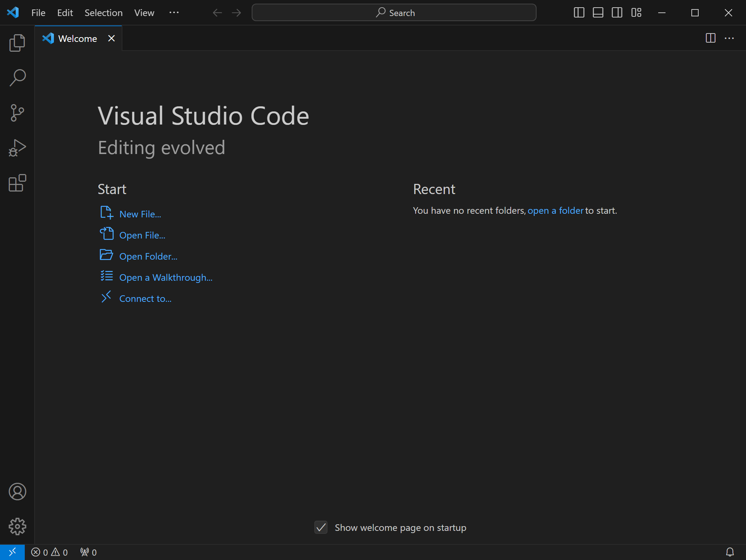Image resolution: width=746 pixels, height=560 pixels.
Task: Open the Accounts menu icon
Action: 17,492
